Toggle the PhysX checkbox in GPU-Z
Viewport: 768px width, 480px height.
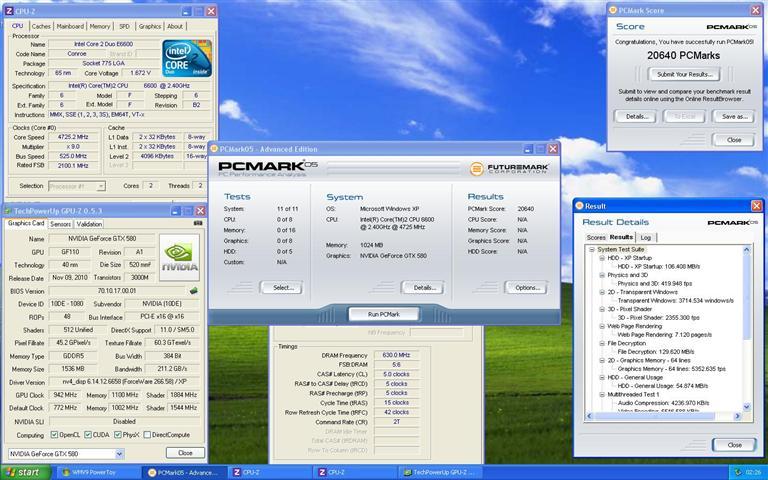point(118,435)
